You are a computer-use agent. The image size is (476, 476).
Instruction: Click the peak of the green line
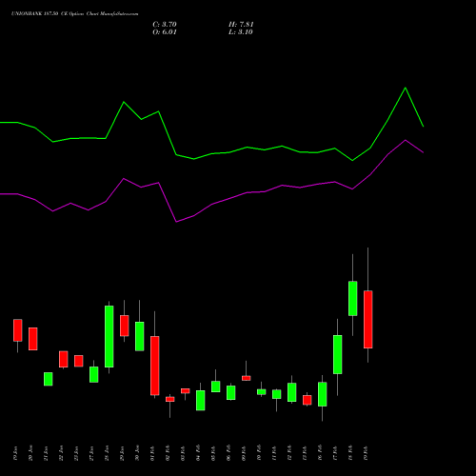click(x=406, y=88)
